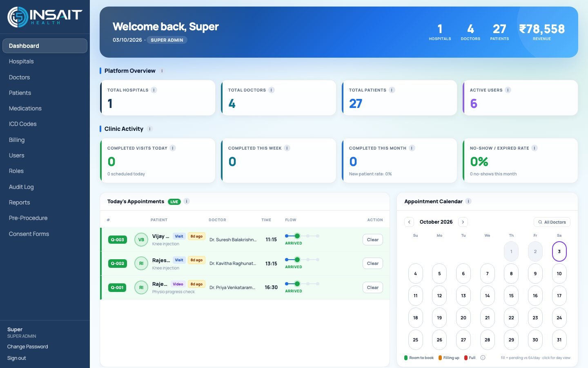Viewport: 588px width, 368px height.
Task: Open Audit Log in sidebar
Action: pos(45,187)
